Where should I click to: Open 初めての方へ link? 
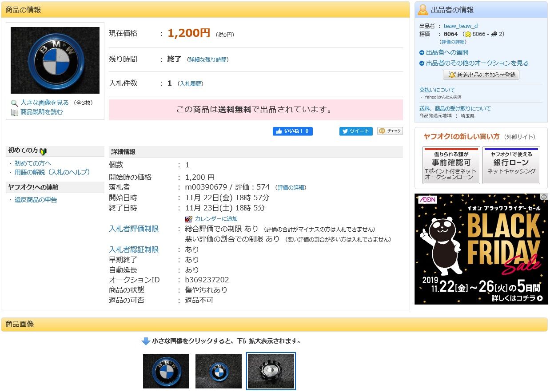pyautogui.click(x=33, y=163)
